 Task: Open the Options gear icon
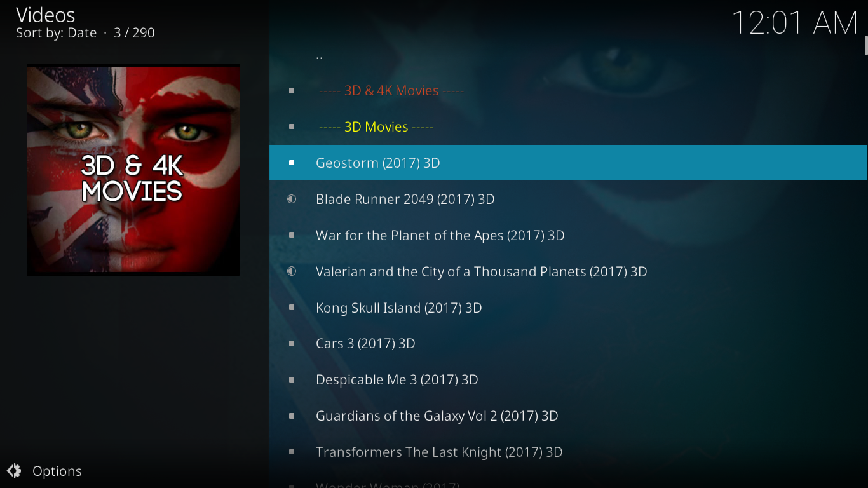[14, 471]
